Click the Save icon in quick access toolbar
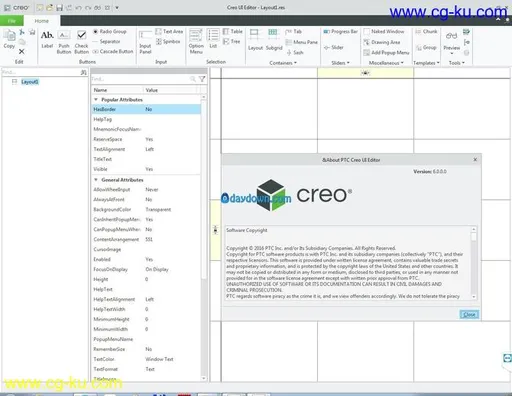Viewport: 512px width, 396px height. coord(59,8)
